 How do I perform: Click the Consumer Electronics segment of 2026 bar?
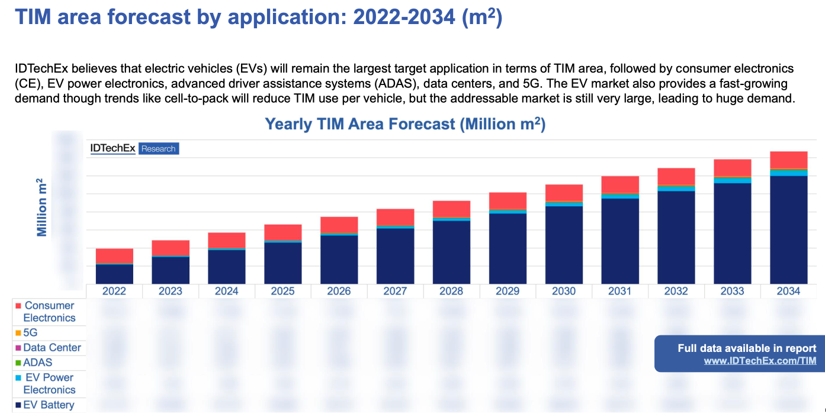pos(339,225)
